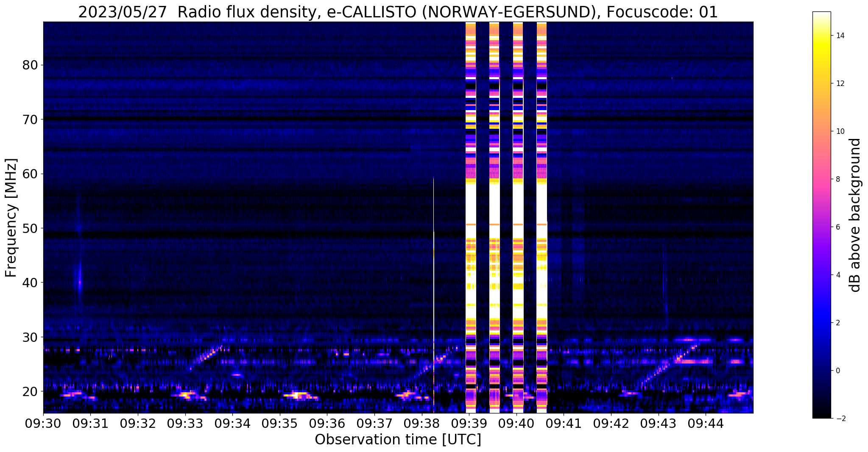Screen dimensions: 868x452
Task: Click the 50 MHz frequency tick label
Action: [x=30, y=228]
